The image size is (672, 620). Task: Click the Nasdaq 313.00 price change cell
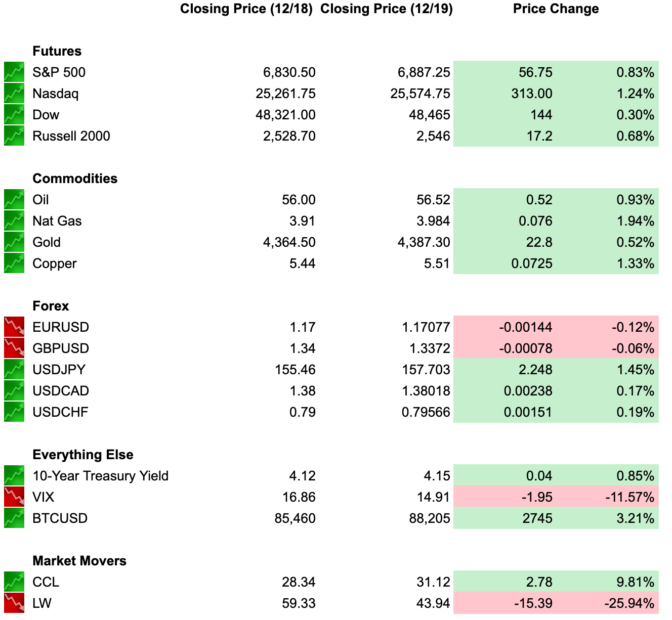(505, 94)
